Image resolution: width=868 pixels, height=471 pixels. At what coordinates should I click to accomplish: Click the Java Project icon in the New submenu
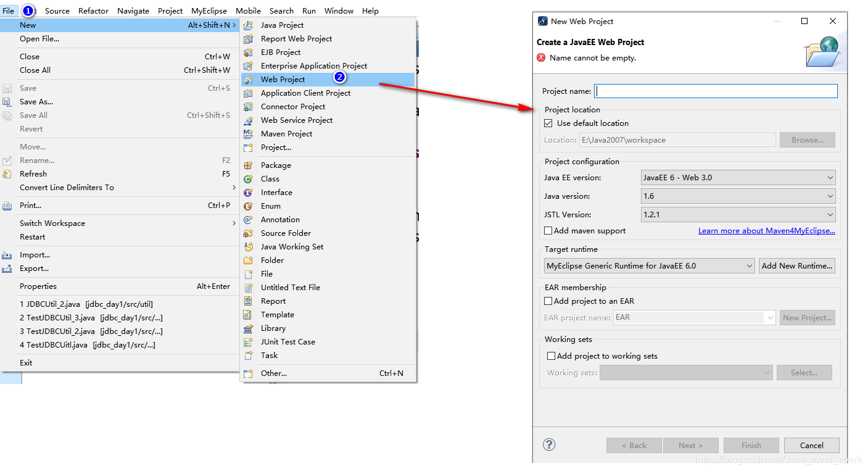[248, 25]
